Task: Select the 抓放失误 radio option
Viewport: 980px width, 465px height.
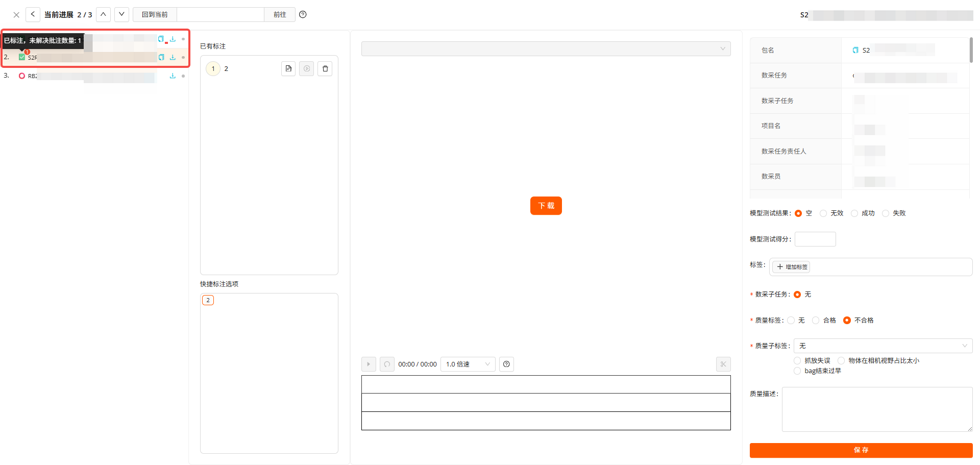Action: [x=797, y=361]
